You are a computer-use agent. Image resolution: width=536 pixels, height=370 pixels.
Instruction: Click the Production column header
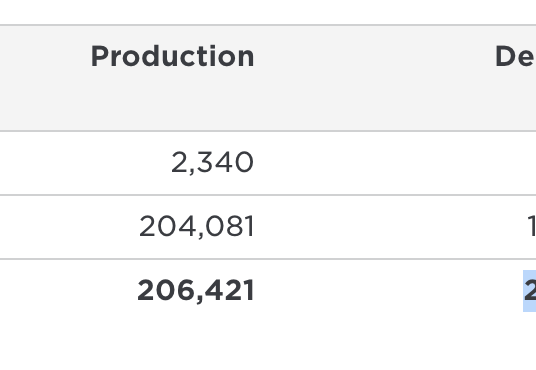pos(173,56)
